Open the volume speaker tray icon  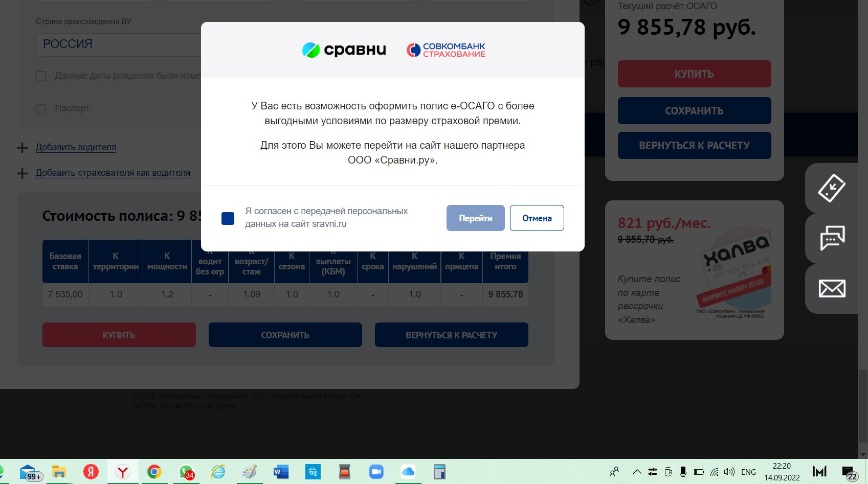click(x=729, y=472)
